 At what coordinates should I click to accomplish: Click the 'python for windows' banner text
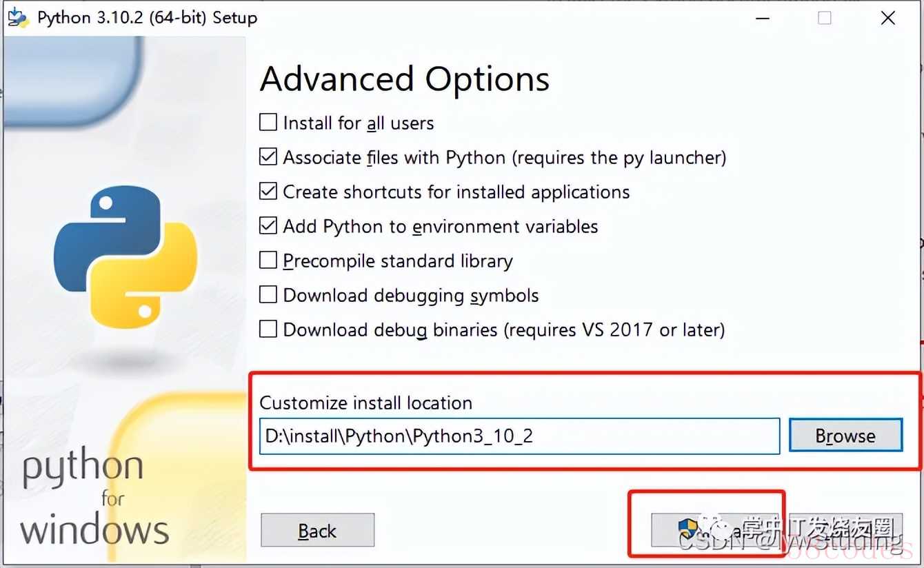click(94, 499)
